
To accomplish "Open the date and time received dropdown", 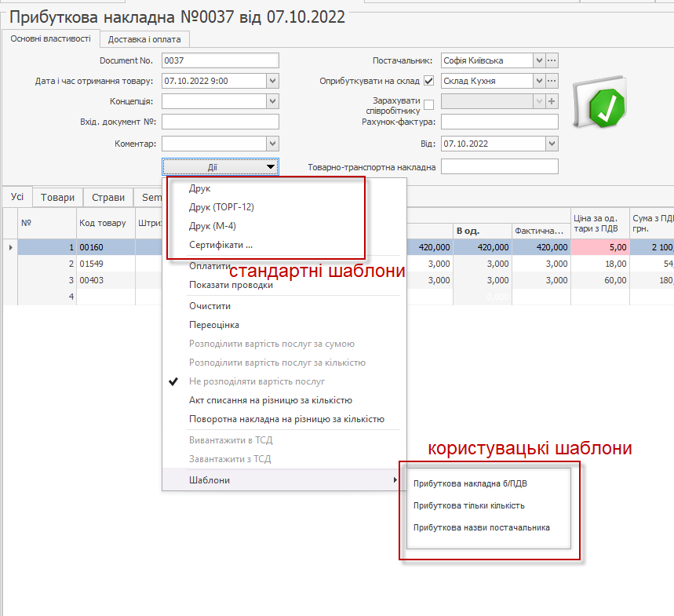I will click(272, 81).
